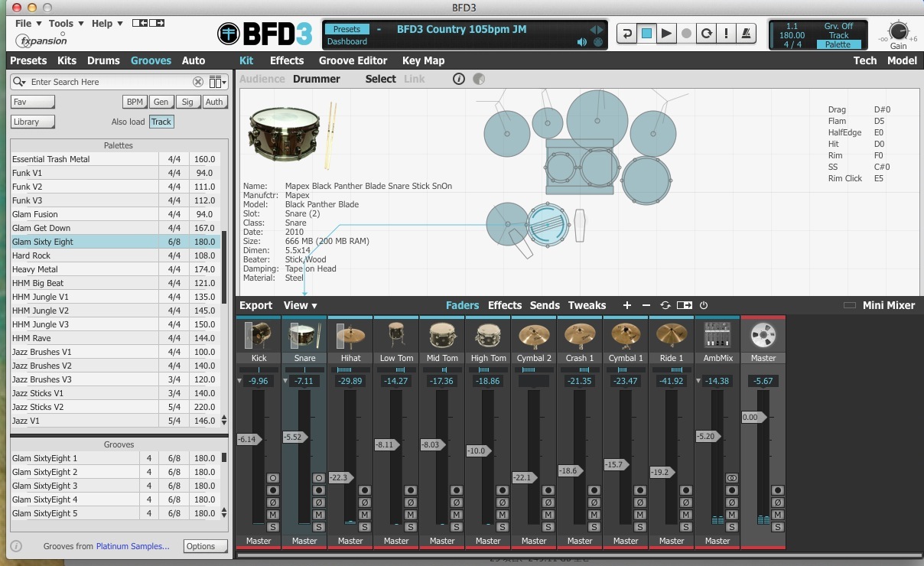Image resolution: width=924 pixels, height=566 pixels.
Task: Toggle the Mini Mixer checkbox
Action: [849, 305]
